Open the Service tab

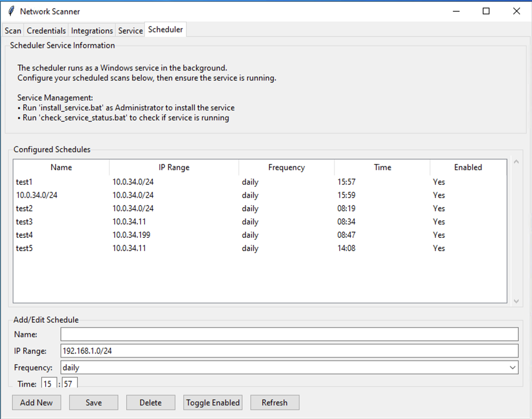130,30
